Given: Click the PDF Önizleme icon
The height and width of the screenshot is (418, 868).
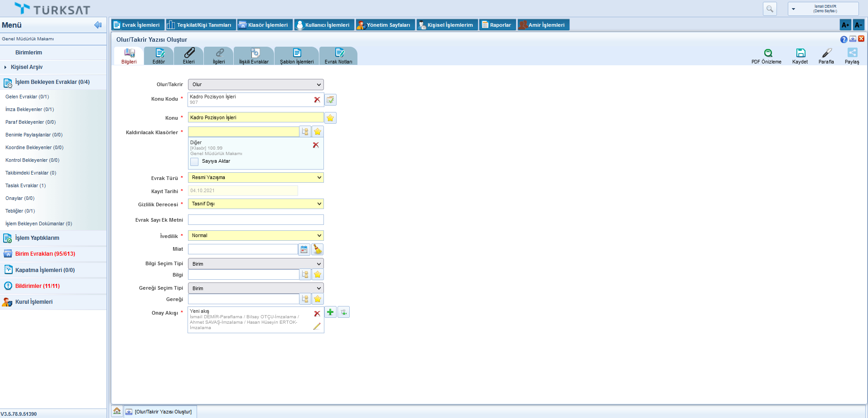Looking at the screenshot, I should coord(768,53).
